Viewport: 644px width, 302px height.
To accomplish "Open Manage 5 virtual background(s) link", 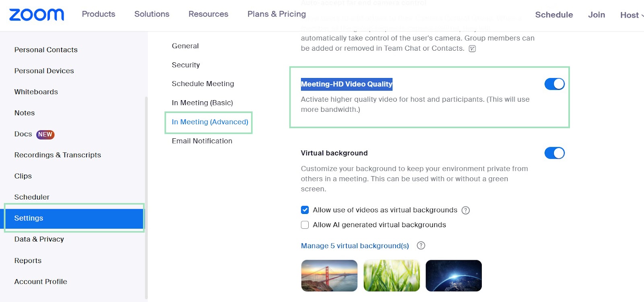I will [355, 246].
